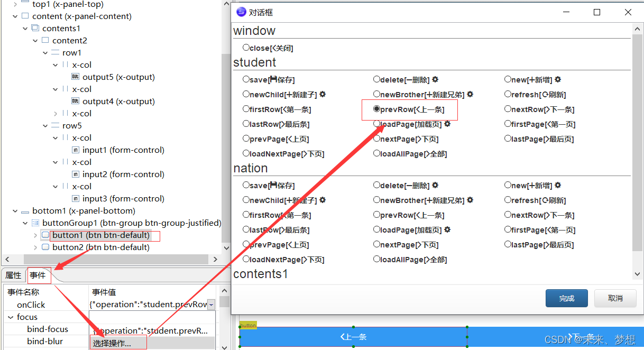Expand the collapsed x-col under row1
This screenshot has width=644, height=350.
point(55,113)
